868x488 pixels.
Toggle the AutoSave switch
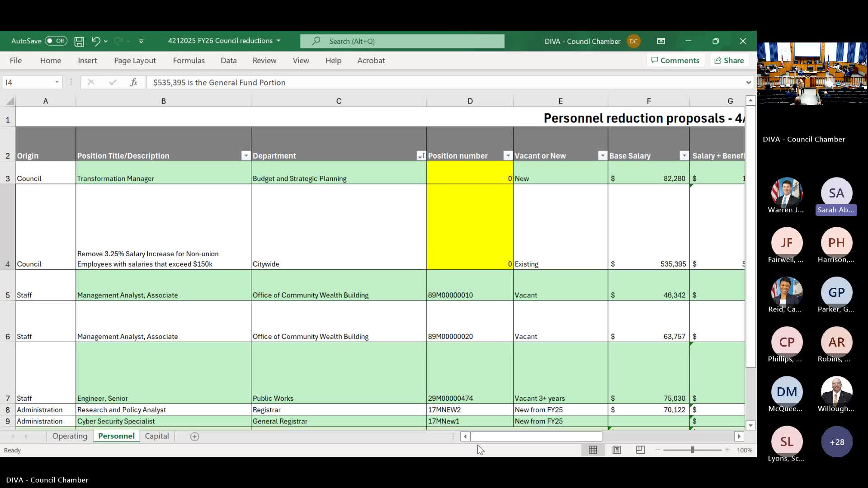[56, 41]
